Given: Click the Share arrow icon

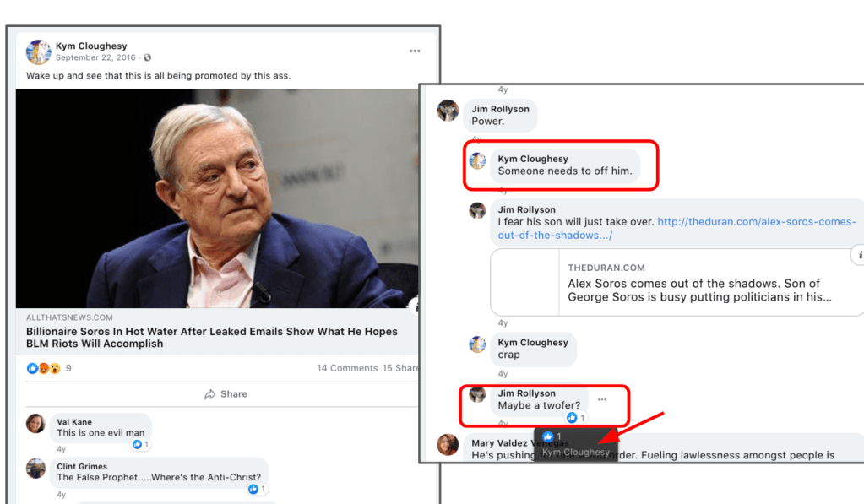Looking at the screenshot, I should (210, 394).
